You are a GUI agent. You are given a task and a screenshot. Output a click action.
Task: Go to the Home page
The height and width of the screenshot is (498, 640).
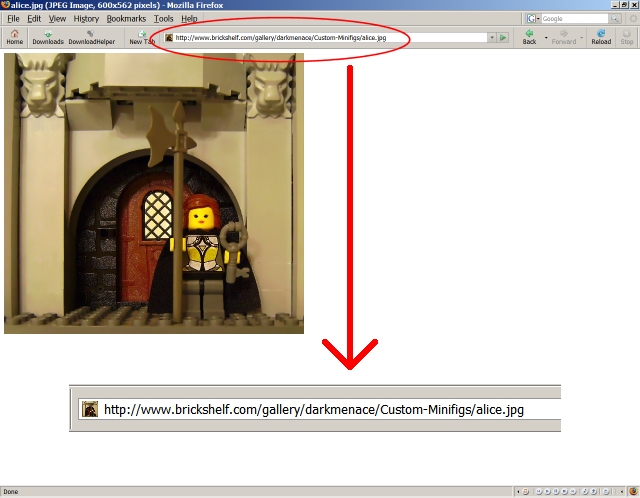(14, 37)
